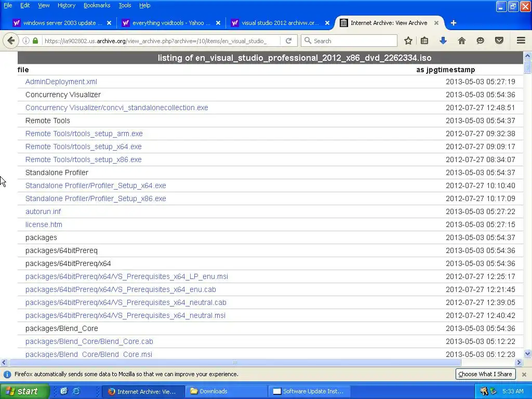Open autorun.inf link
Screen dimensions: 532x399
43,212
